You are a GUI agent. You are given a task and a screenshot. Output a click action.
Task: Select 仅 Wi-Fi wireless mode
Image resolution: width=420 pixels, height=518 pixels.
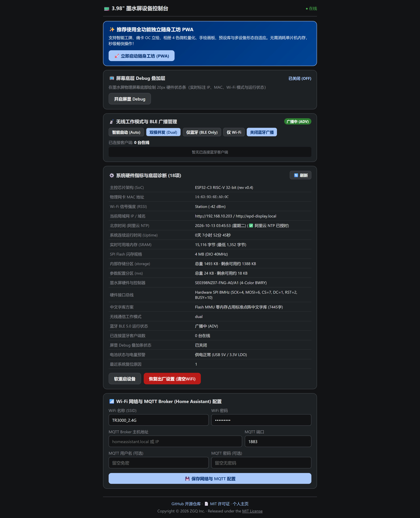(234, 132)
